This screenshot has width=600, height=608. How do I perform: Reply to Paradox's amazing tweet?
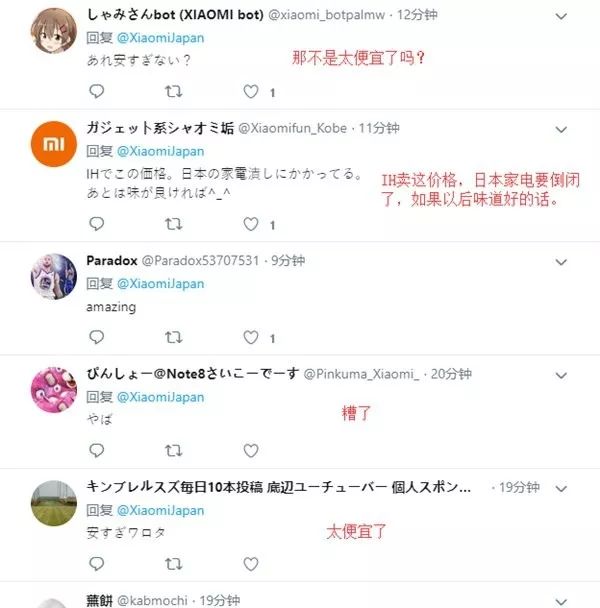click(x=97, y=337)
